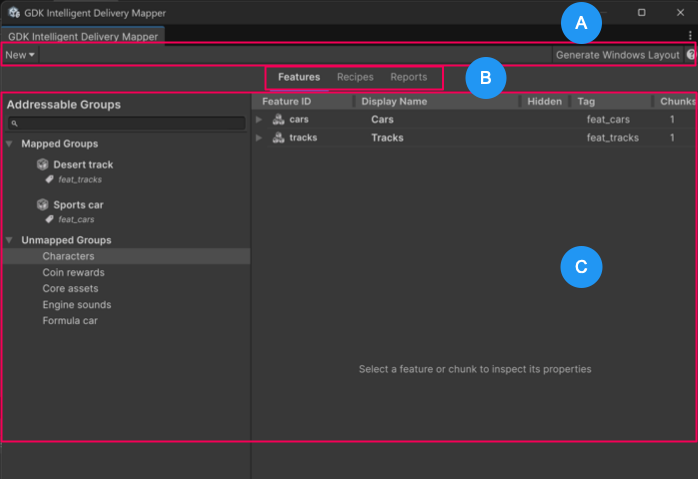Click the chunk count for cars row
Screen dimensions: 698x479
[672, 119]
